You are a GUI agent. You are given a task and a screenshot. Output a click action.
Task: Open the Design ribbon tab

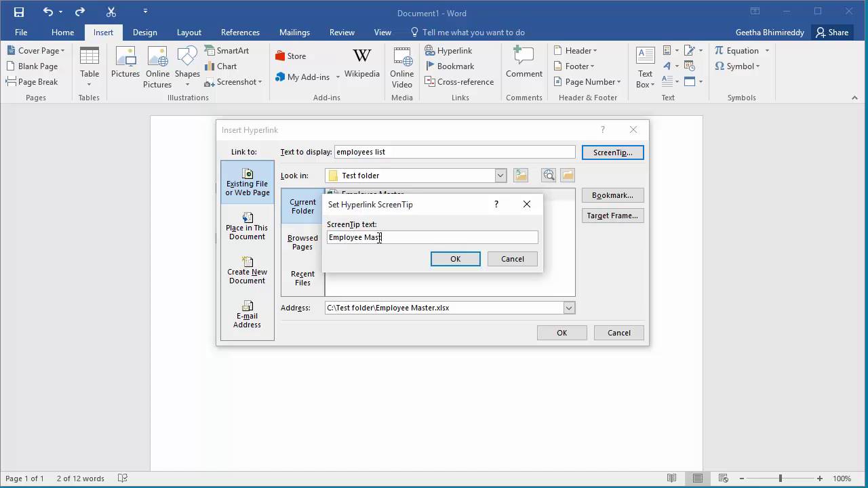144,32
